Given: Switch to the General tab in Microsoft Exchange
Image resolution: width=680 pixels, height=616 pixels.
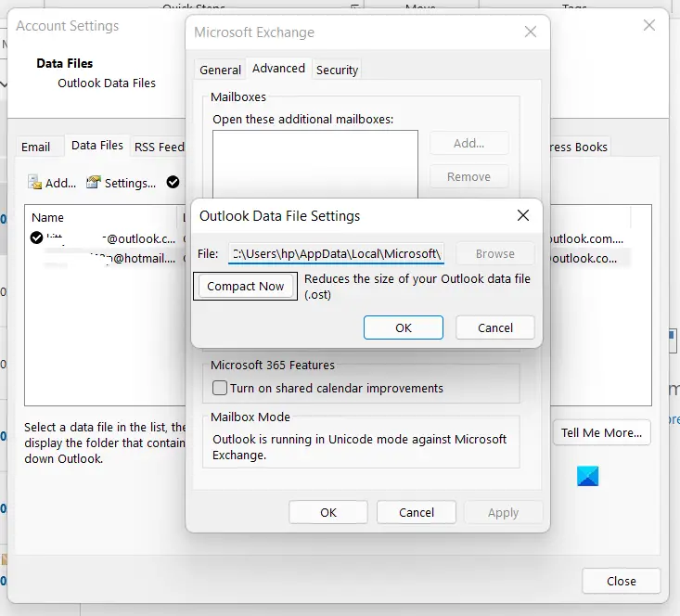Looking at the screenshot, I should tap(220, 70).
